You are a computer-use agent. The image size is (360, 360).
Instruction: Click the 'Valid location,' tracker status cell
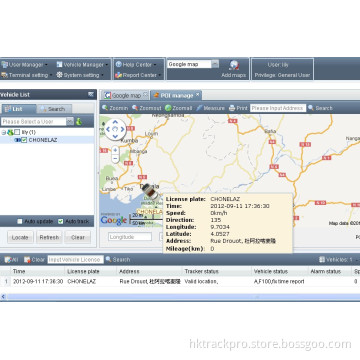point(201,281)
